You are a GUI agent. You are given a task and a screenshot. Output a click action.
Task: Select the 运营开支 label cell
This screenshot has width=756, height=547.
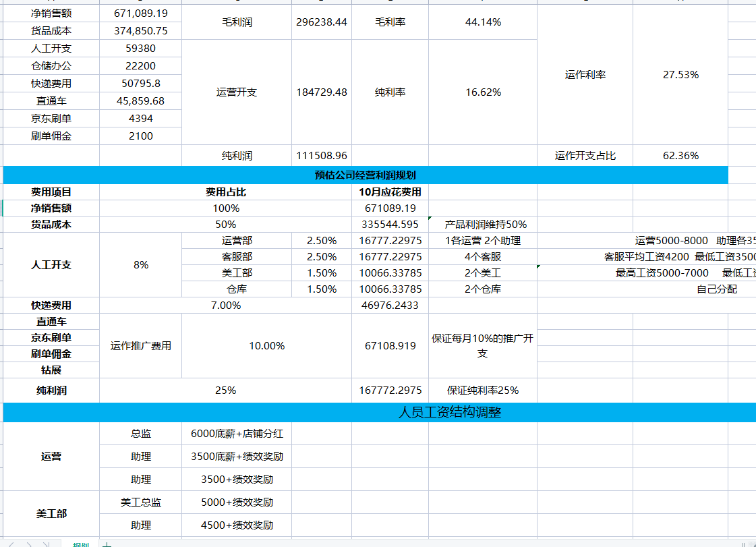[237, 92]
